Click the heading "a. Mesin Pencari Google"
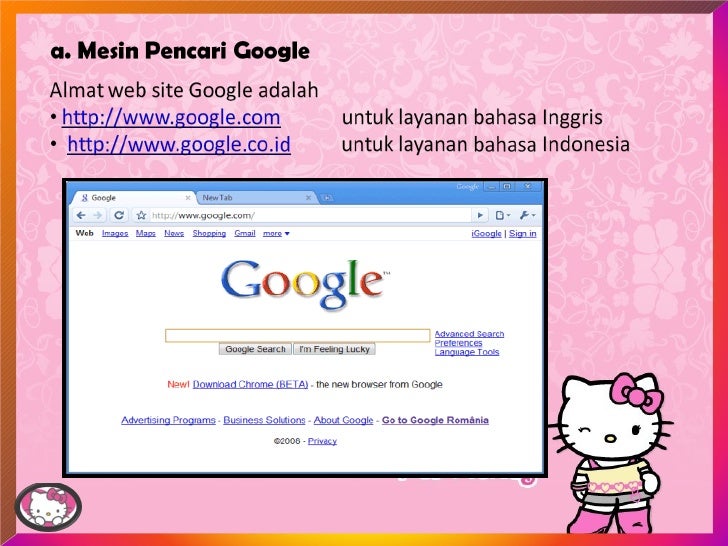The width and height of the screenshot is (728, 546). coord(180,51)
